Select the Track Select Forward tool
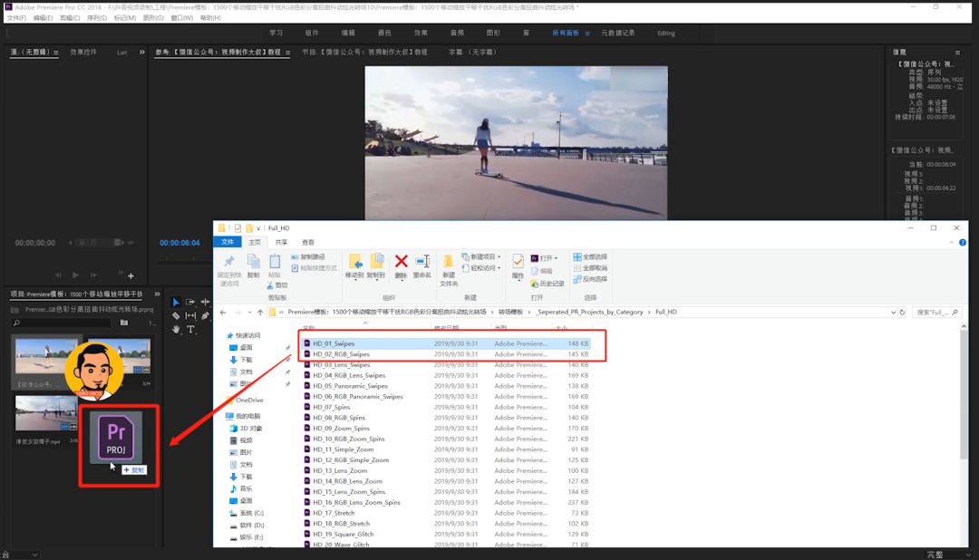The image size is (979, 560). click(190, 302)
